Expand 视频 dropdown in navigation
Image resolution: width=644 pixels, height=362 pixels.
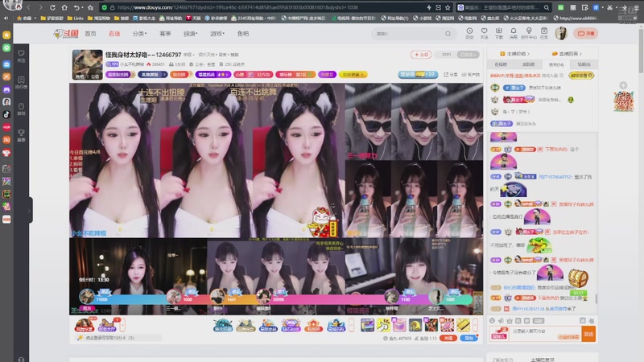190,34
